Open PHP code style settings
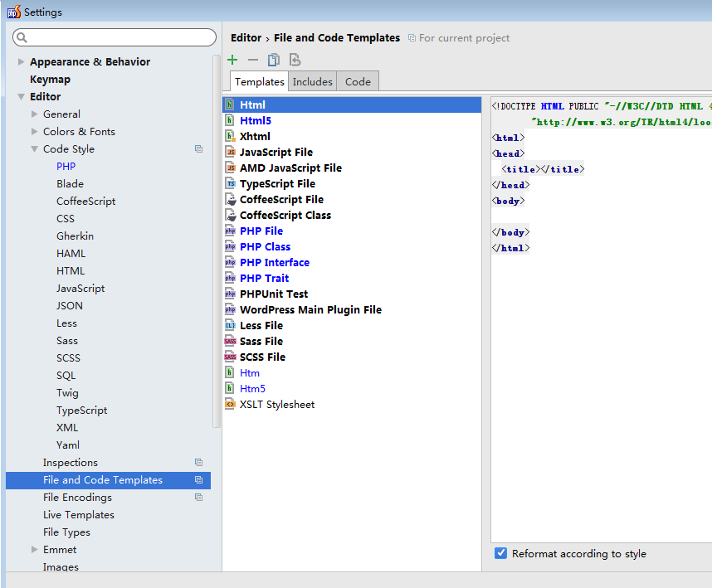Viewport: 712px width, 588px height. [x=66, y=167]
